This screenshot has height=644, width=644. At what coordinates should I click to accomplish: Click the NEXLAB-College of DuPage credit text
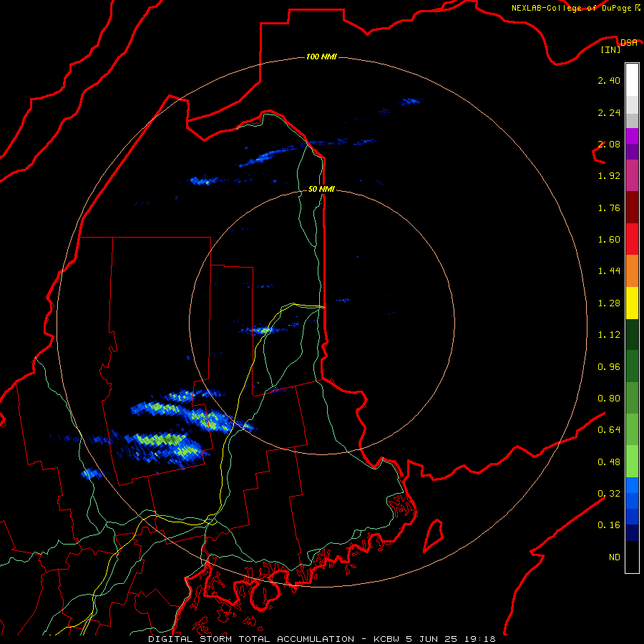[576, 8]
